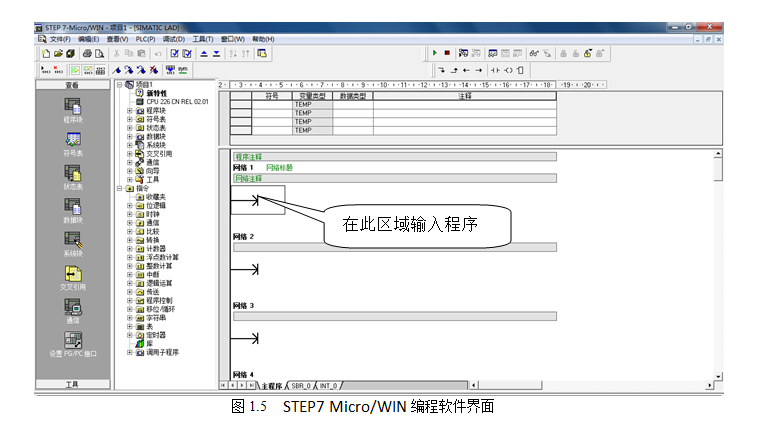Screen dimensions: 769x433
Task: Expand the 数据块 tree node
Action: coord(129,136)
